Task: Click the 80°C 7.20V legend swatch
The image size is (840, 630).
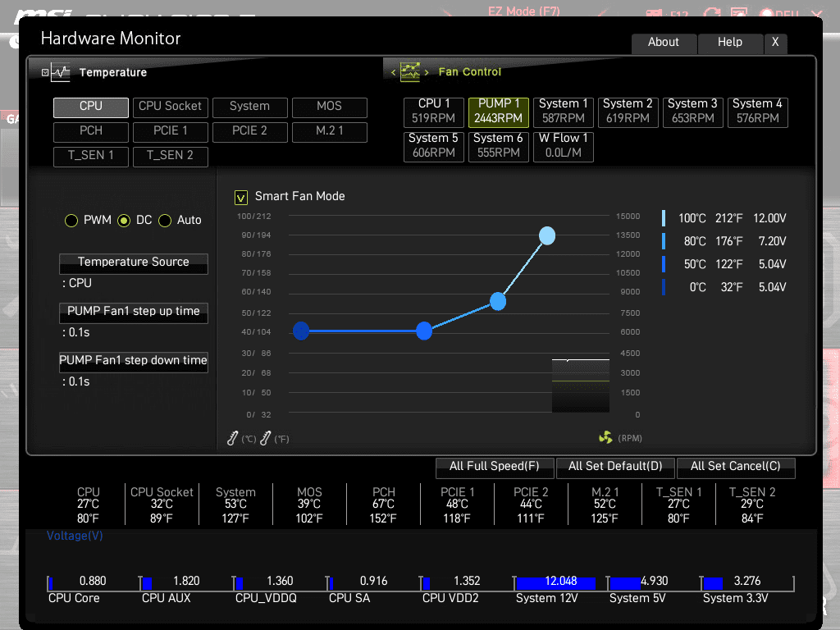Action: tap(664, 241)
